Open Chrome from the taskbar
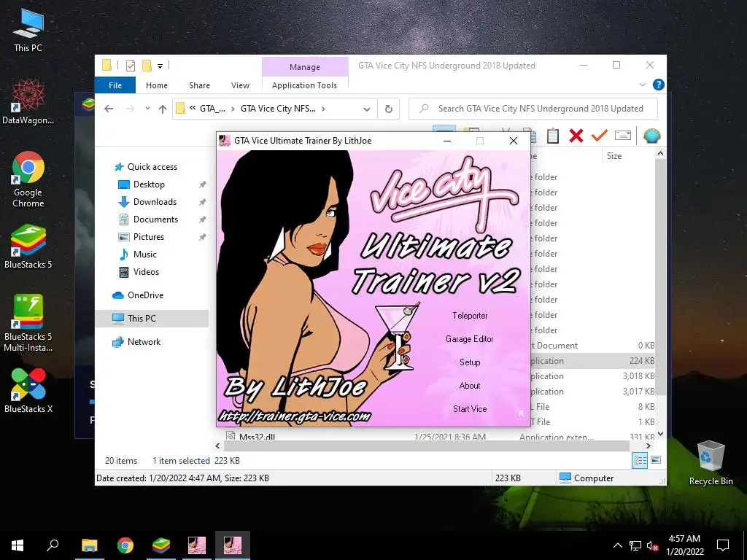The height and width of the screenshot is (560, 747). pos(125,545)
